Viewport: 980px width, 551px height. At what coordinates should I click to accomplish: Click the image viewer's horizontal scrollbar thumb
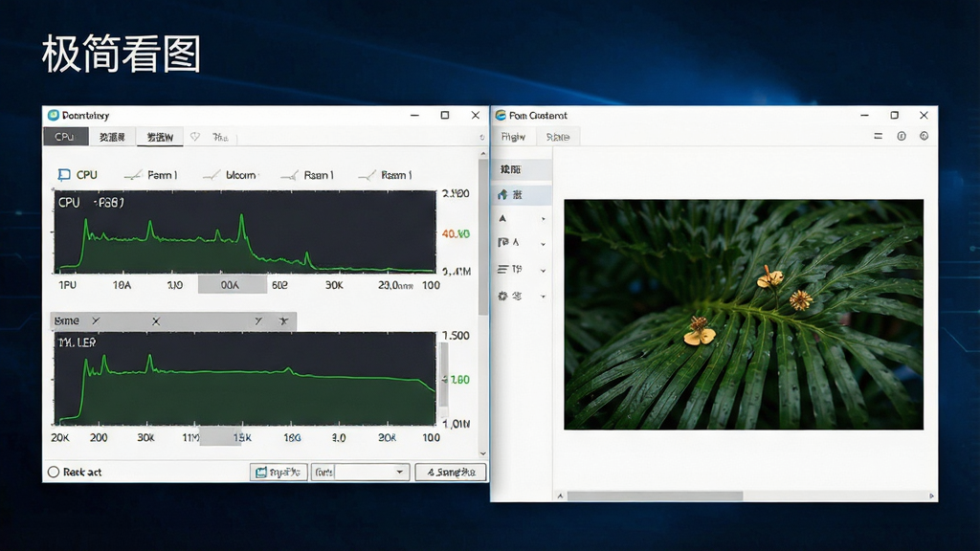coord(655,496)
